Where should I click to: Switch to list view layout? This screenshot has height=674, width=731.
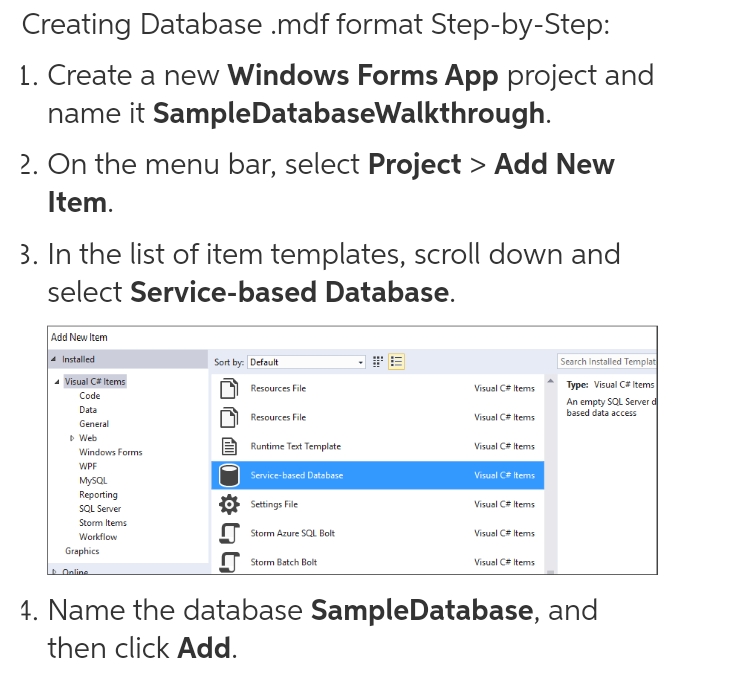[x=396, y=362]
